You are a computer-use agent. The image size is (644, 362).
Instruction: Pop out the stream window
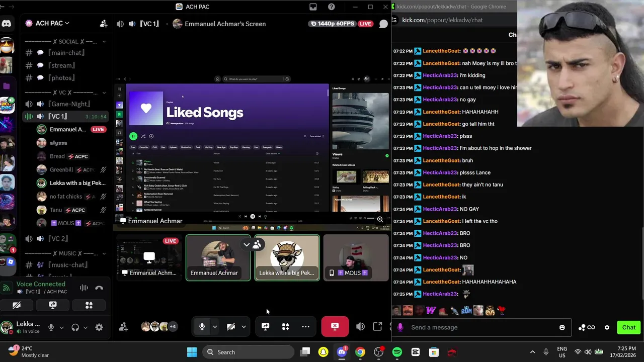coord(377,327)
